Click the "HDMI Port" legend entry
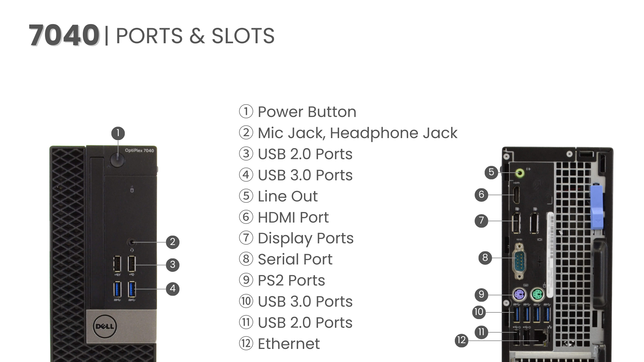The image size is (644, 362). 293,218
